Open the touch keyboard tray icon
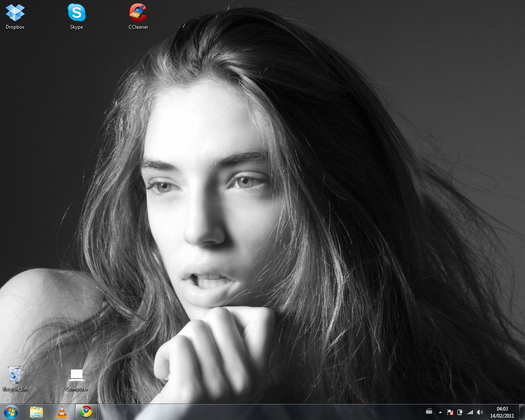Screen dimensions: 525x420 429,412
